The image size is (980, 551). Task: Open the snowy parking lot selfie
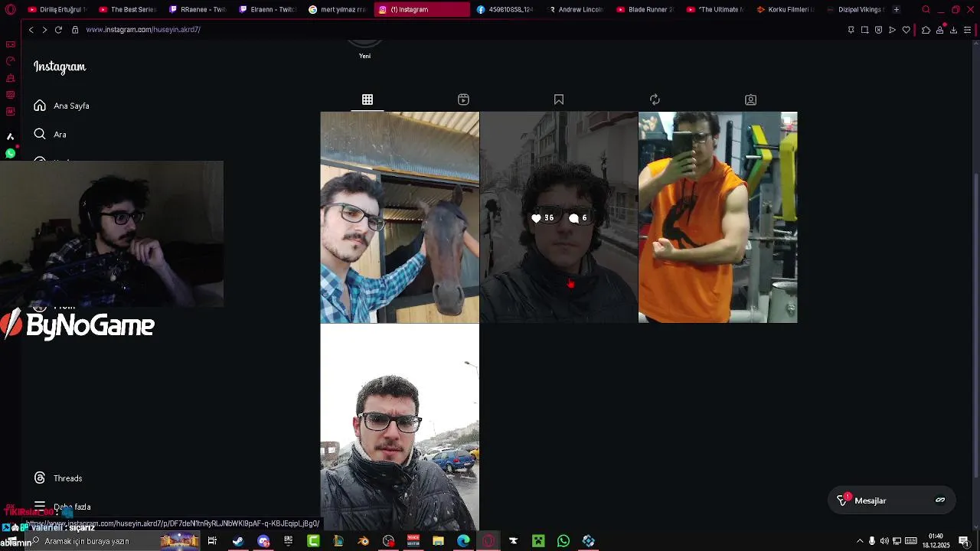pos(400,427)
